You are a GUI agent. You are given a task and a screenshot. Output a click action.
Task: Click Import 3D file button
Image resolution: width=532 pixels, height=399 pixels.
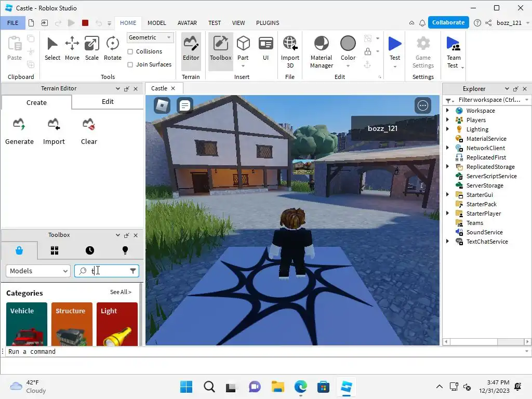(290, 52)
